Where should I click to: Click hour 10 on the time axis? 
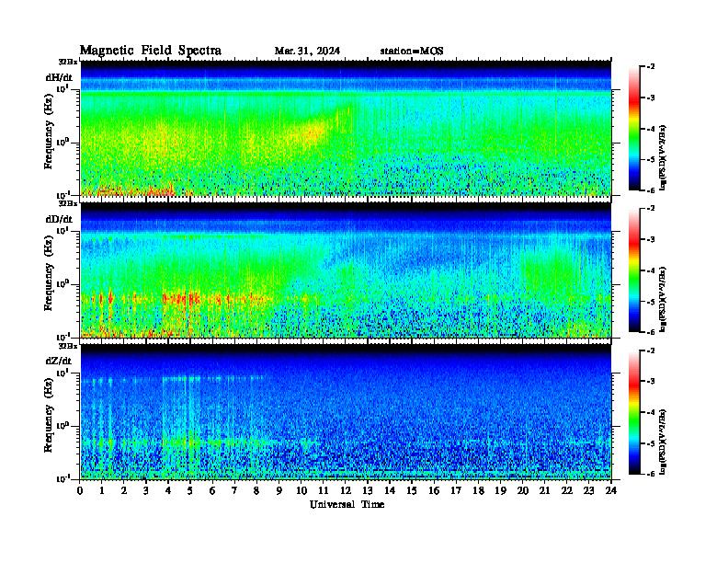301,491
